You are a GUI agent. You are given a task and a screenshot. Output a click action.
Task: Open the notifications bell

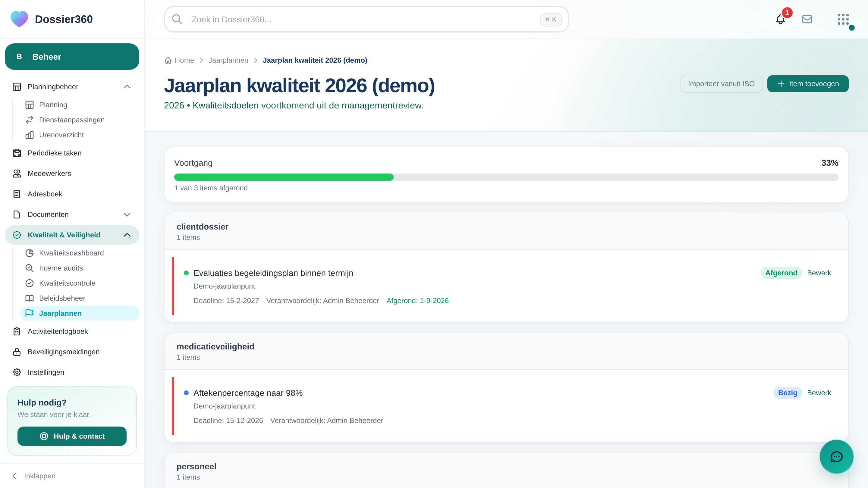pos(780,19)
